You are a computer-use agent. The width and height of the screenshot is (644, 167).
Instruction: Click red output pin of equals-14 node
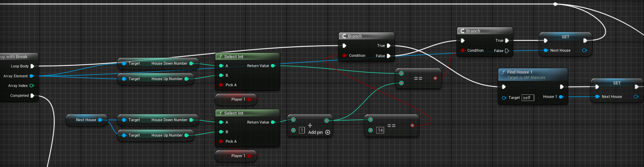412,126
